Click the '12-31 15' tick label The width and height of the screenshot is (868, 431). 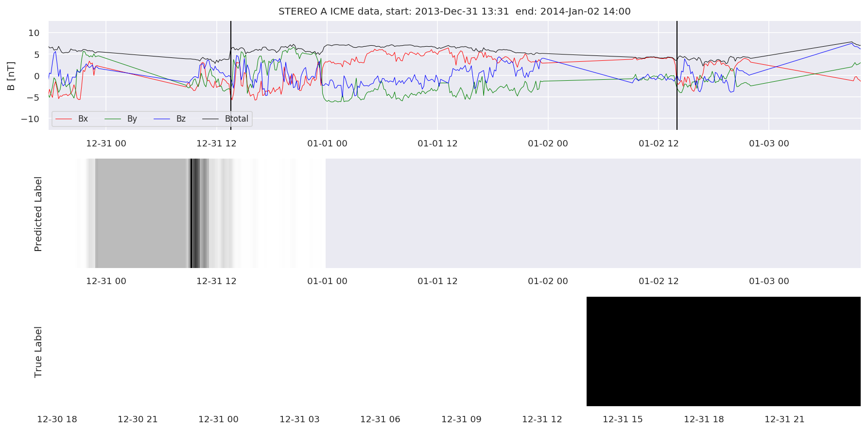pos(623,419)
